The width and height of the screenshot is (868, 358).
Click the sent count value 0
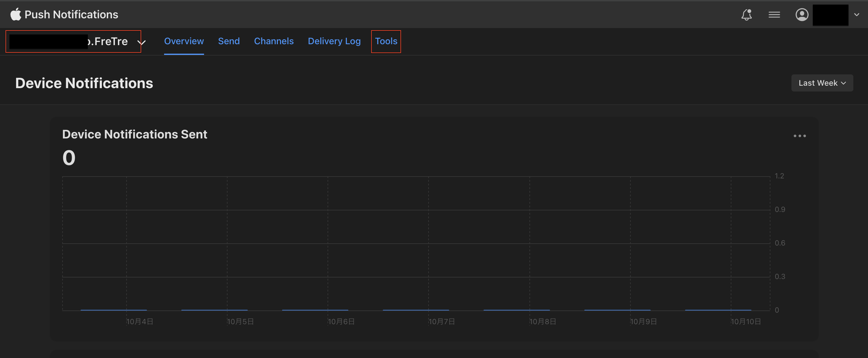coord(69,158)
